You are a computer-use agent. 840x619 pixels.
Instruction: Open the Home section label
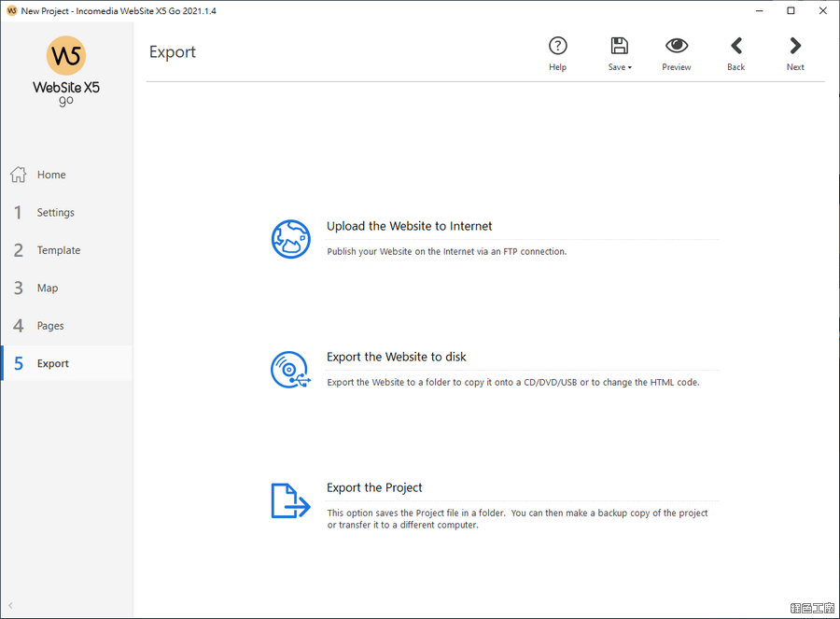click(x=51, y=175)
